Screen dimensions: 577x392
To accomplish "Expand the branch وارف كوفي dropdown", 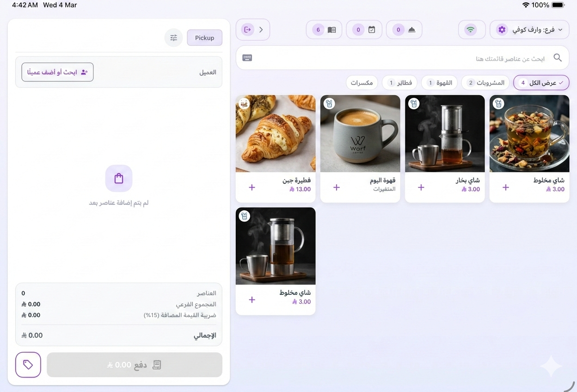I will (530, 30).
